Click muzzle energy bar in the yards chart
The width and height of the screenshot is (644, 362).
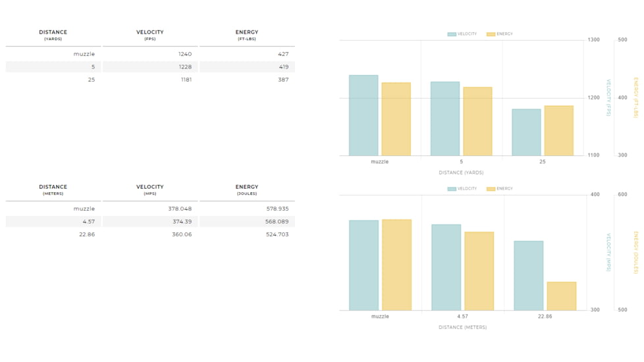click(396, 119)
